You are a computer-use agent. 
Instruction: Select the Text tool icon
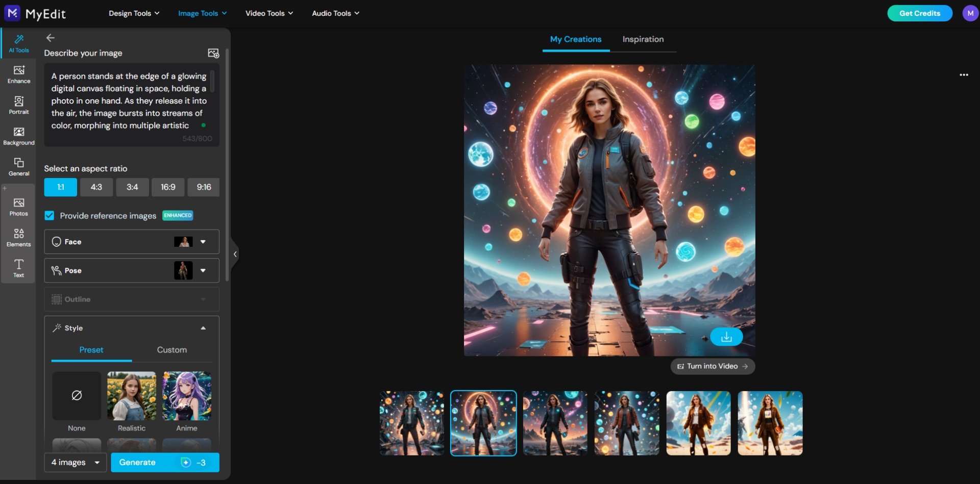tap(19, 268)
